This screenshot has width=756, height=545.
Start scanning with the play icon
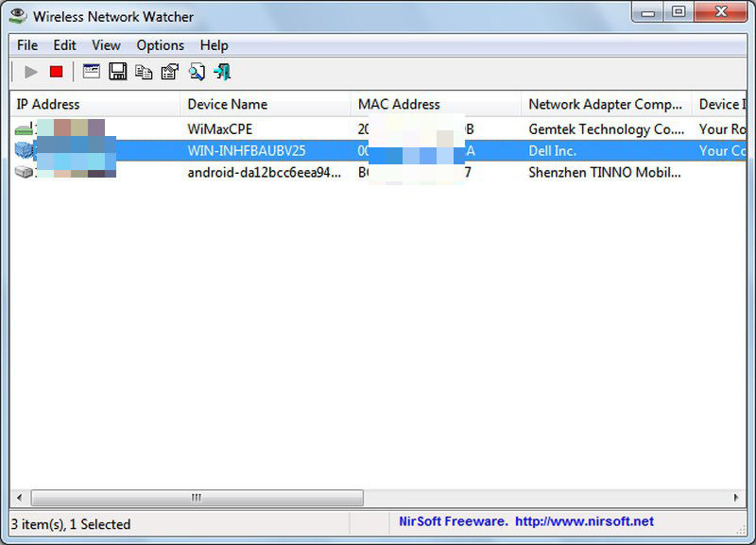[29, 71]
